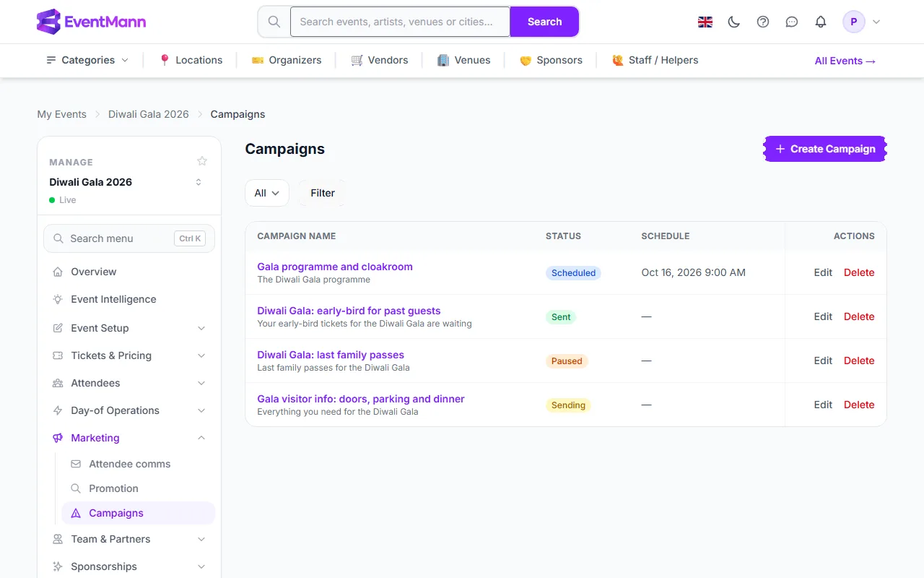This screenshot has width=924, height=578.
Task: Open the event switcher arrows
Action: 199,182
